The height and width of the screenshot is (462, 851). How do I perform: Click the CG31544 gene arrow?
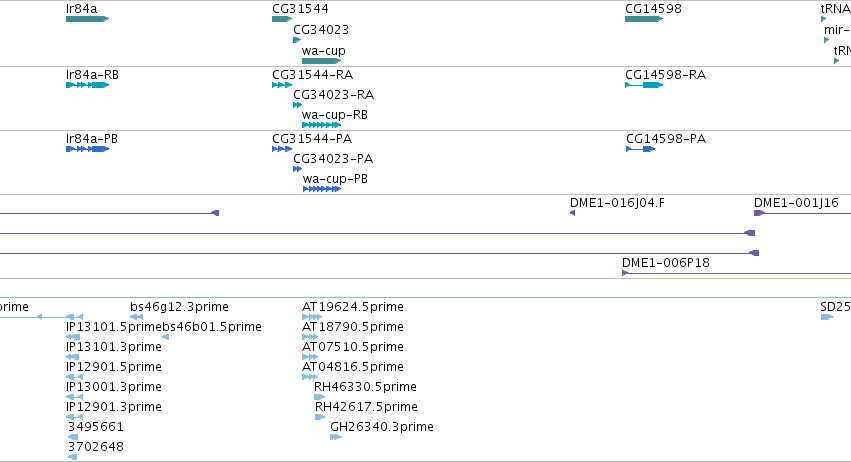pos(282,19)
